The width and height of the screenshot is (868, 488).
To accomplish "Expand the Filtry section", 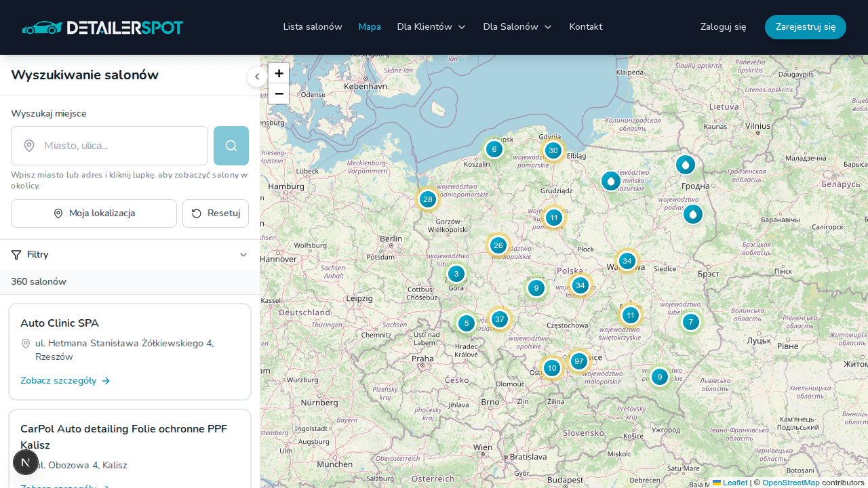I will pyautogui.click(x=243, y=254).
